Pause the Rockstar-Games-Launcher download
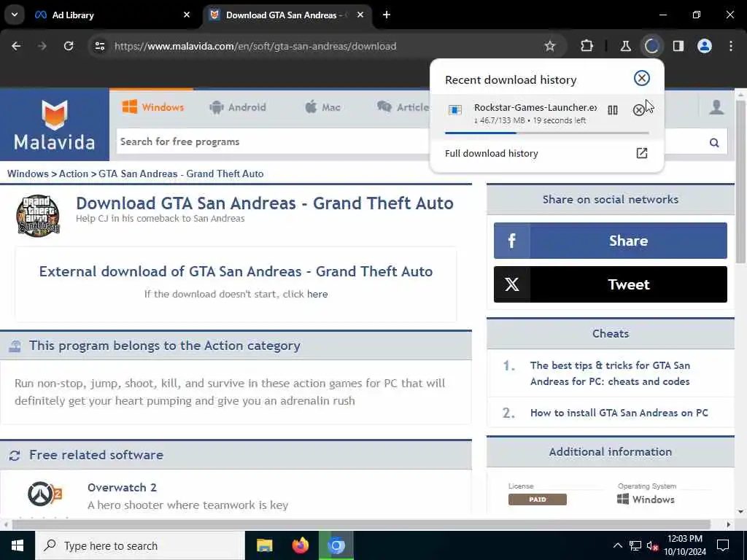 [x=613, y=111]
